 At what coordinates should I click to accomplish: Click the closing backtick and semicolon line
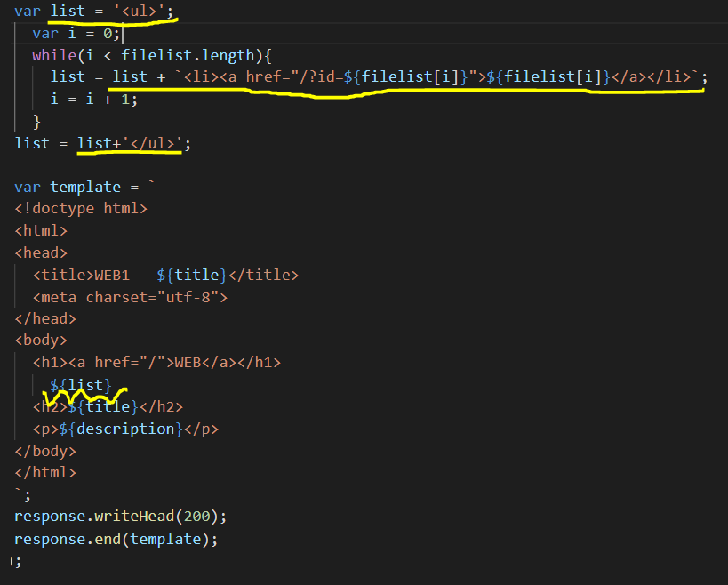pos(23,495)
